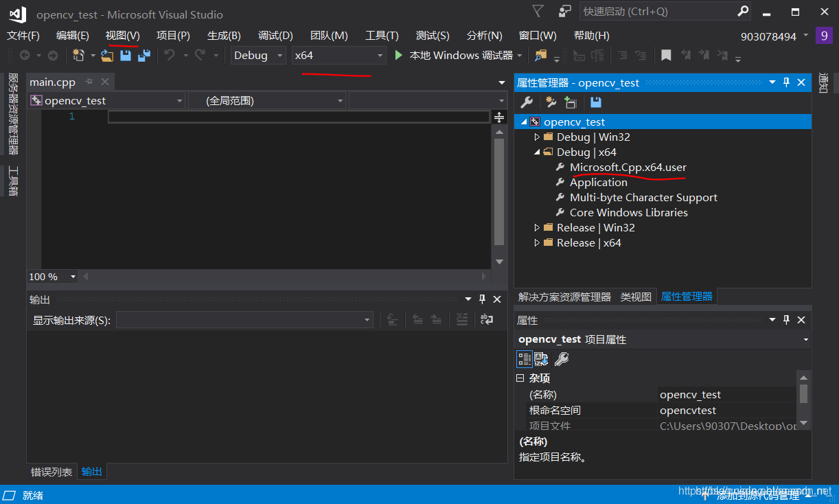Image resolution: width=839 pixels, height=504 pixels.
Task: Collapse the opencv_test root node
Action: [524, 122]
